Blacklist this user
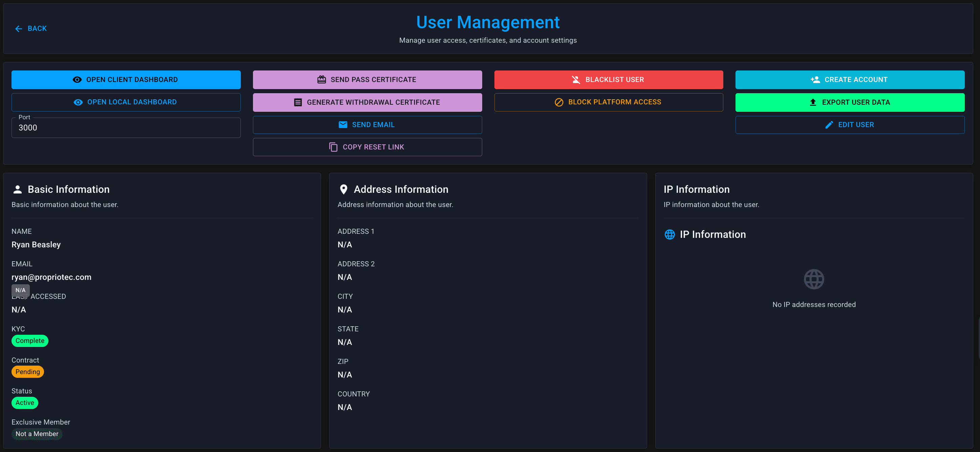This screenshot has width=980, height=452. (609, 80)
